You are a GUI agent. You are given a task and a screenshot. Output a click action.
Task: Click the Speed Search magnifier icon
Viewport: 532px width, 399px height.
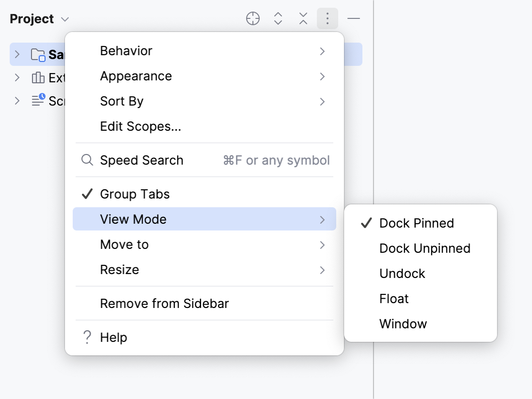(x=87, y=160)
